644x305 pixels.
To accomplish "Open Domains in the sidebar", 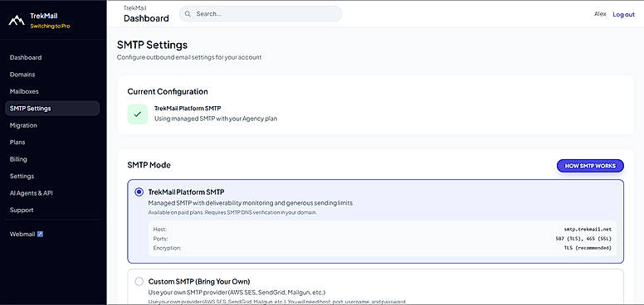I will pos(22,75).
